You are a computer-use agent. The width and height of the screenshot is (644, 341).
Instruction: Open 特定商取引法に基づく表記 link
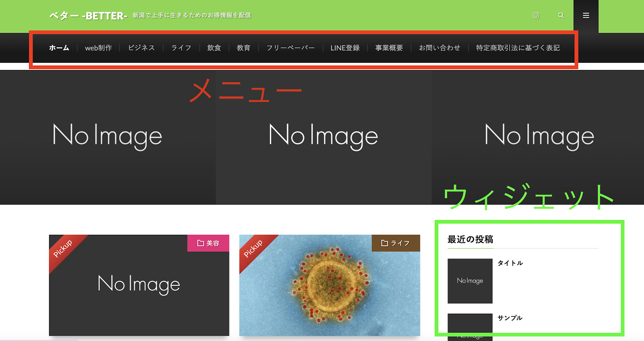click(x=518, y=48)
